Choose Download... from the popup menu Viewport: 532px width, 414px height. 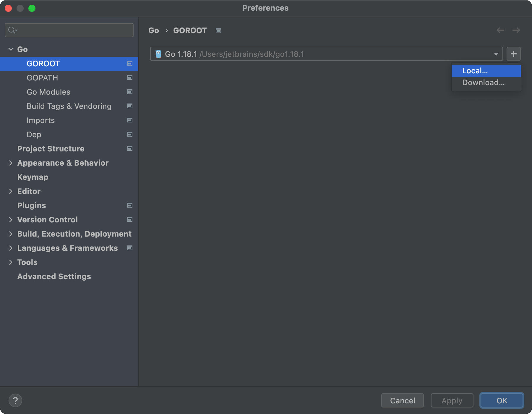click(x=483, y=83)
